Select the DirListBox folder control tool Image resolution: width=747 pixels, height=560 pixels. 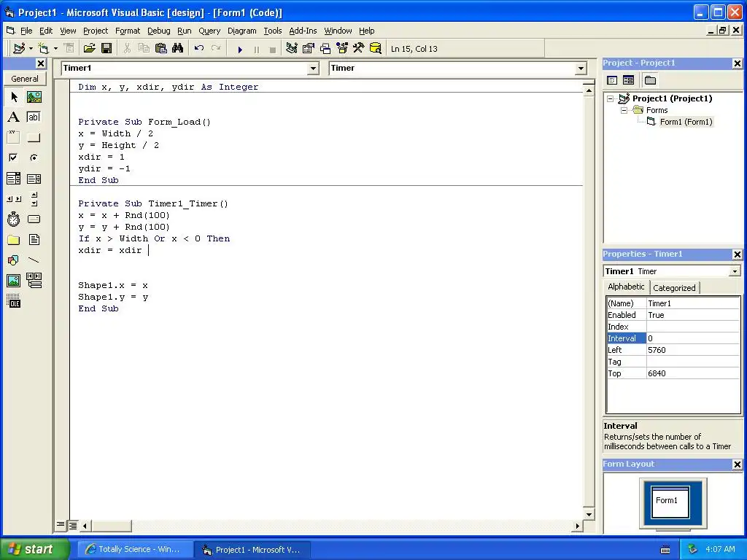[14, 239]
